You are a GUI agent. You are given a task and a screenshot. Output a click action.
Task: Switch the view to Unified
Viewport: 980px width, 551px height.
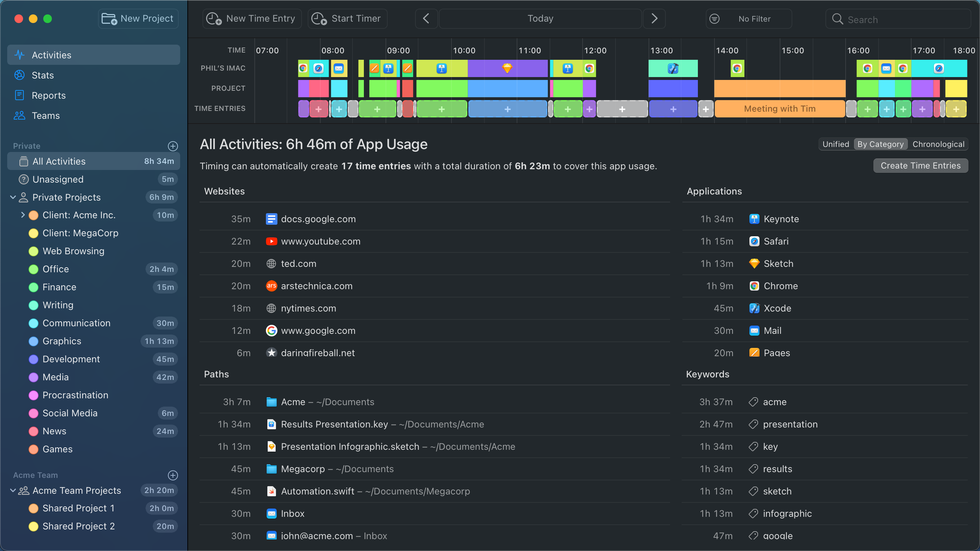click(836, 144)
